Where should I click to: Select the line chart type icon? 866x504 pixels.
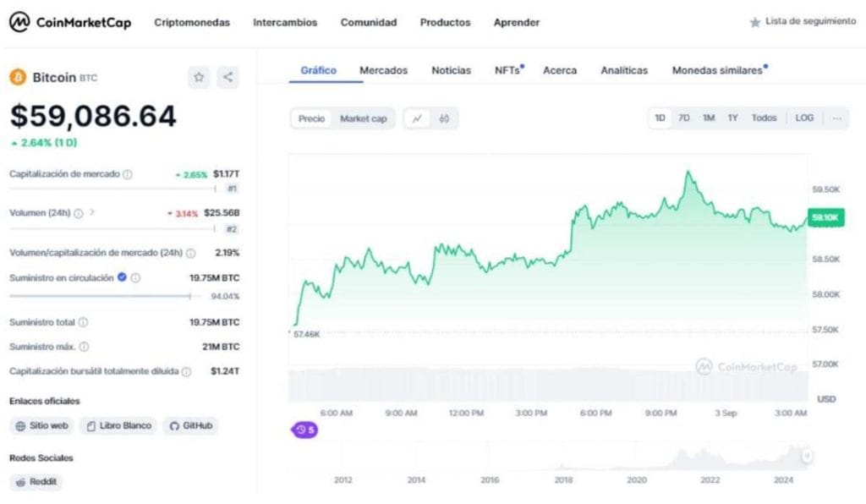point(417,118)
